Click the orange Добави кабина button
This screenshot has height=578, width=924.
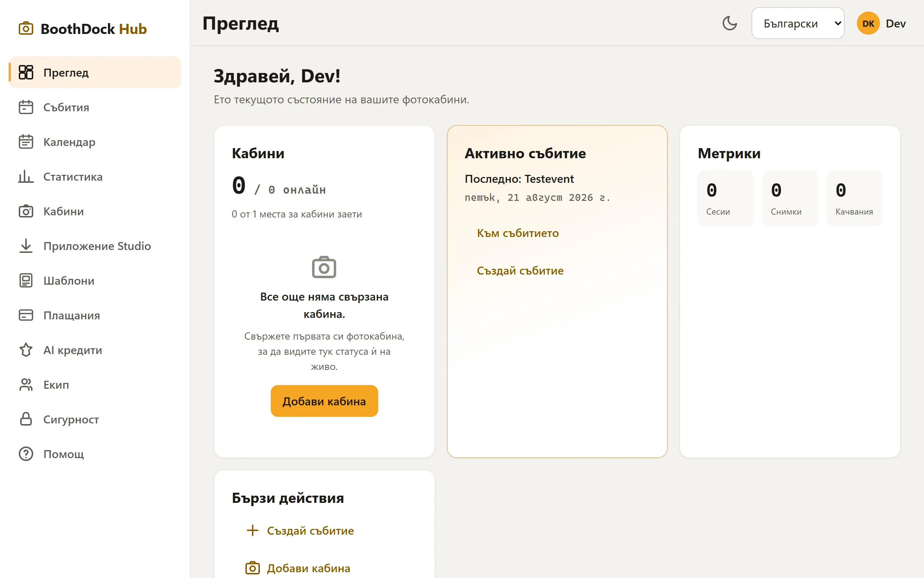tap(324, 401)
